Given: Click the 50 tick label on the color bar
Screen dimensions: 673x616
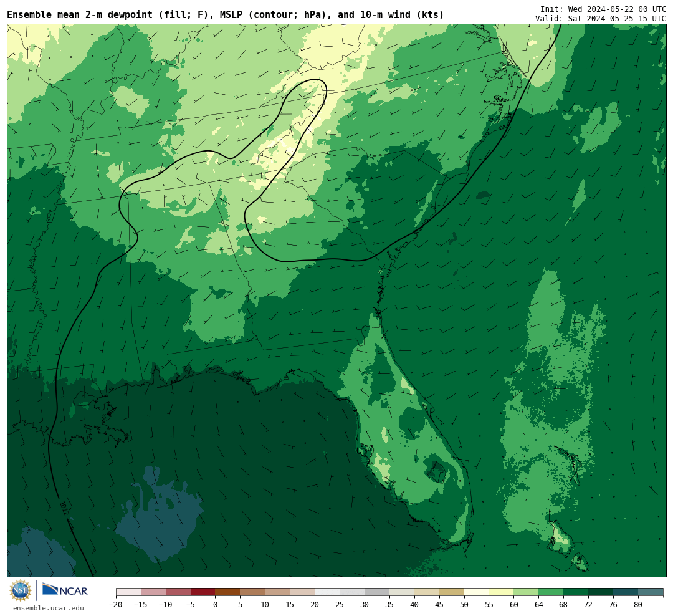Looking at the screenshot, I should pyautogui.click(x=464, y=604).
